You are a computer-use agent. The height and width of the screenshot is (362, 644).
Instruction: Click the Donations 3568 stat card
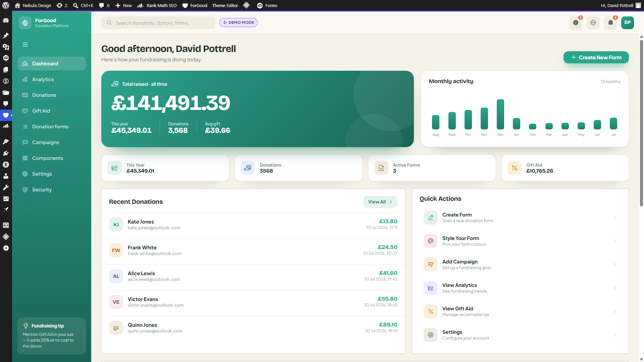(x=299, y=168)
